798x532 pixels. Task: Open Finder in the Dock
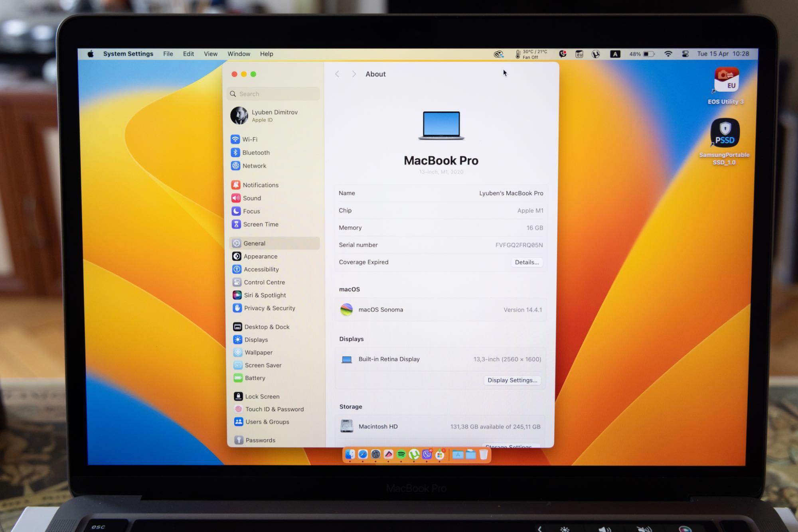pyautogui.click(x=350, y=454)
